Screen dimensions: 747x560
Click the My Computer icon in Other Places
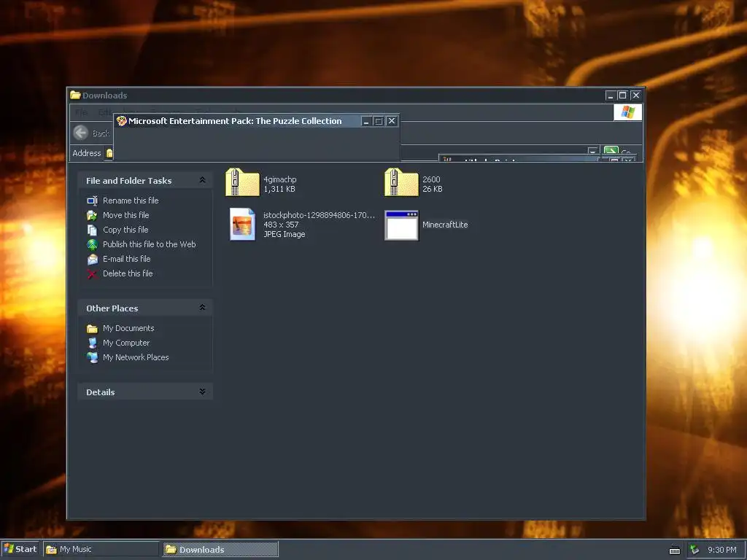(x=93, y=343)
